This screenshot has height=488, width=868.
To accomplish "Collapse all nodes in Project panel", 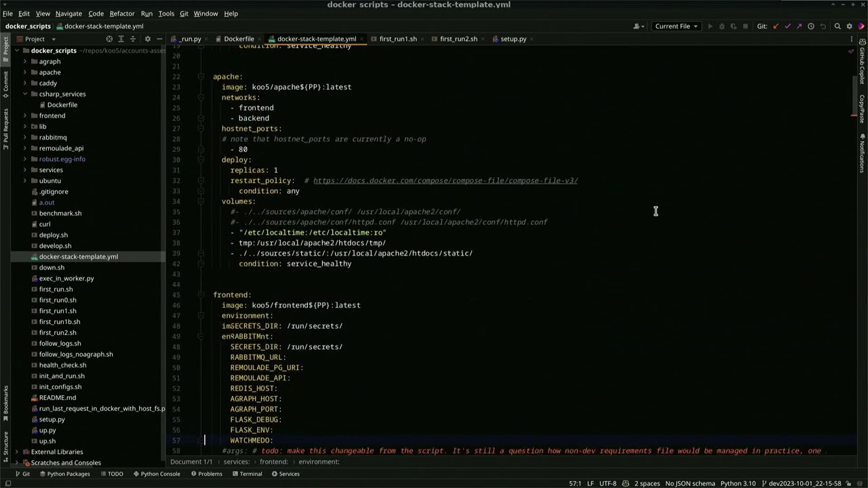I will [134, 39].
